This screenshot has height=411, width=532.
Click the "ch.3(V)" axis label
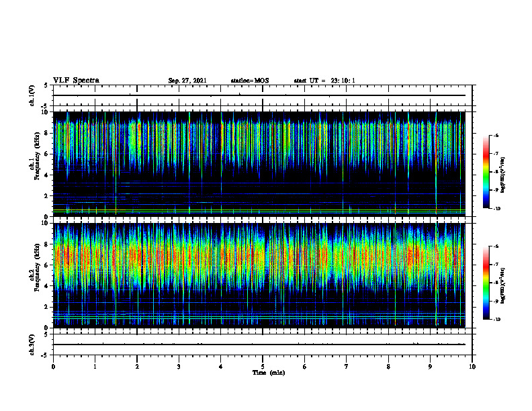pyautogui.click(x=32, y=345)
